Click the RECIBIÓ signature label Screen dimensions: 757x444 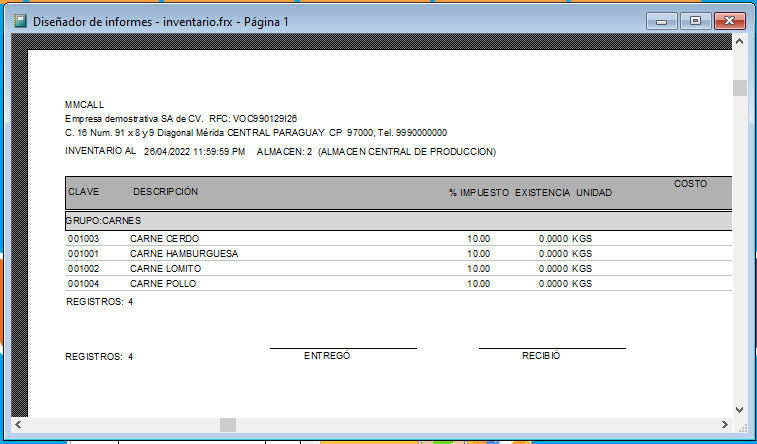pyautogui.click(x=541, y=355)
